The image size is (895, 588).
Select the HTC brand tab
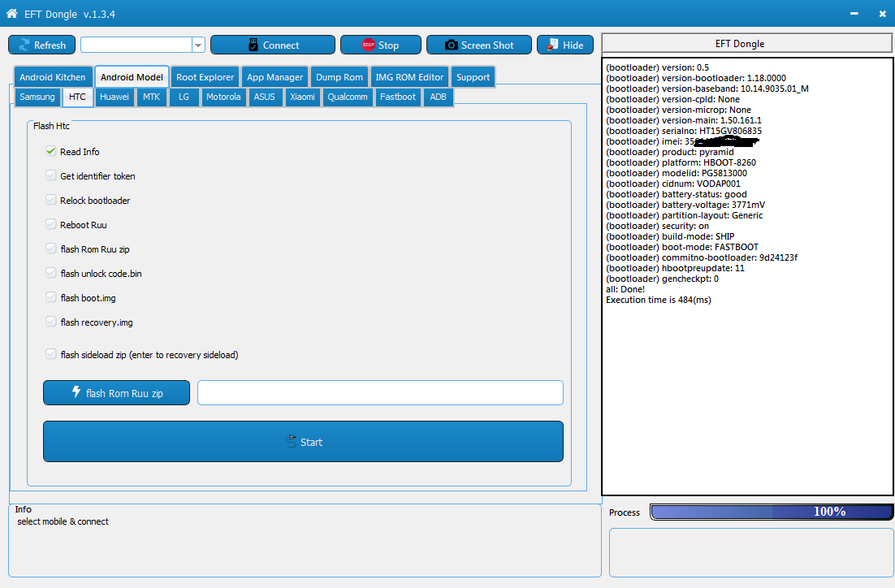click(77, 97)
